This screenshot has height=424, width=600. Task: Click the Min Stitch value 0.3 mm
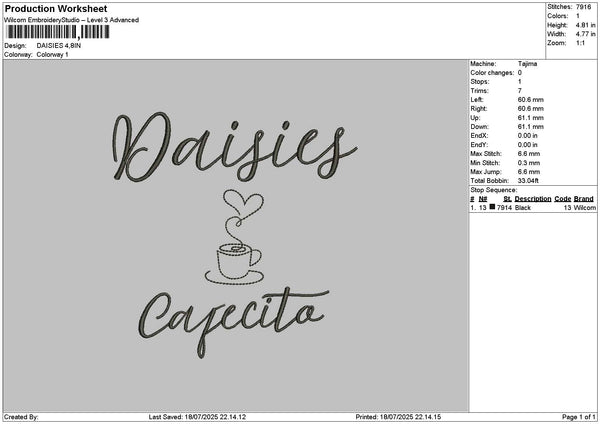coord(528,163)
